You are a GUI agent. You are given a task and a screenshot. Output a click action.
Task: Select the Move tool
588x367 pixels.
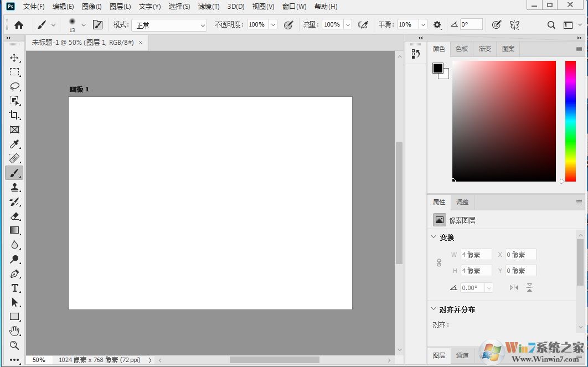point(14,57)
